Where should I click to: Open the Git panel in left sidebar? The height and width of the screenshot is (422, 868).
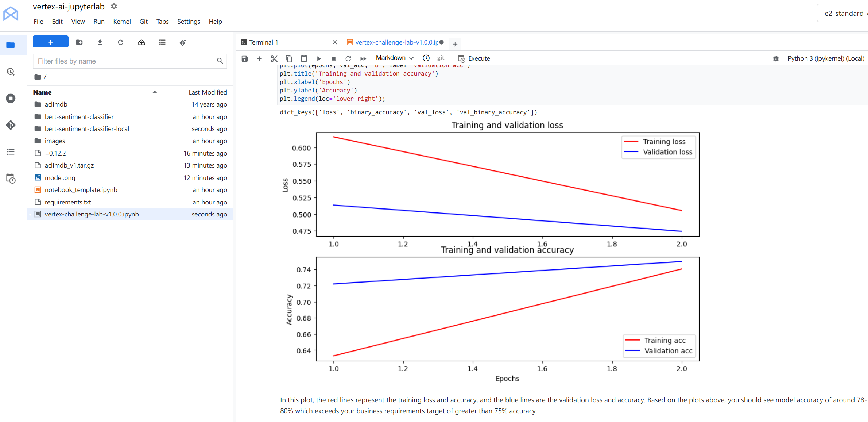coord(11,125)
